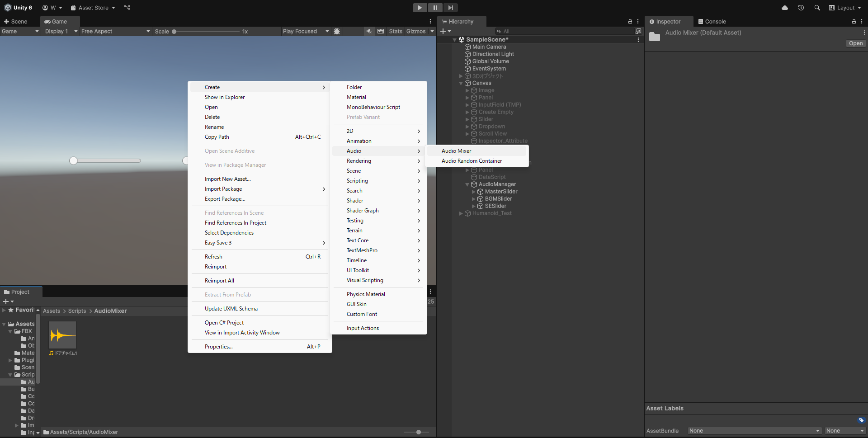Click Asset Store in the top bar
This screenshot has width=868, height=438.
93,8
